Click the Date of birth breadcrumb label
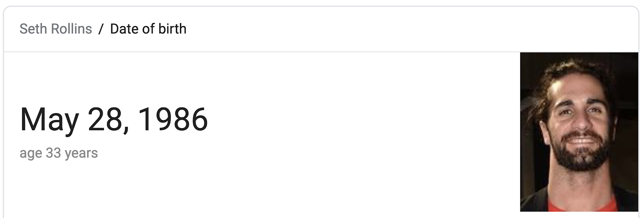The image size is (644, 218). 148,29
